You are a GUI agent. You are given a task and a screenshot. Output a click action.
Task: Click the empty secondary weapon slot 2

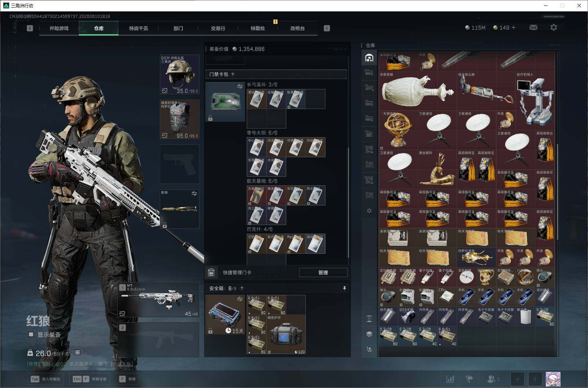pyautogui.click(x=159, y=340)
